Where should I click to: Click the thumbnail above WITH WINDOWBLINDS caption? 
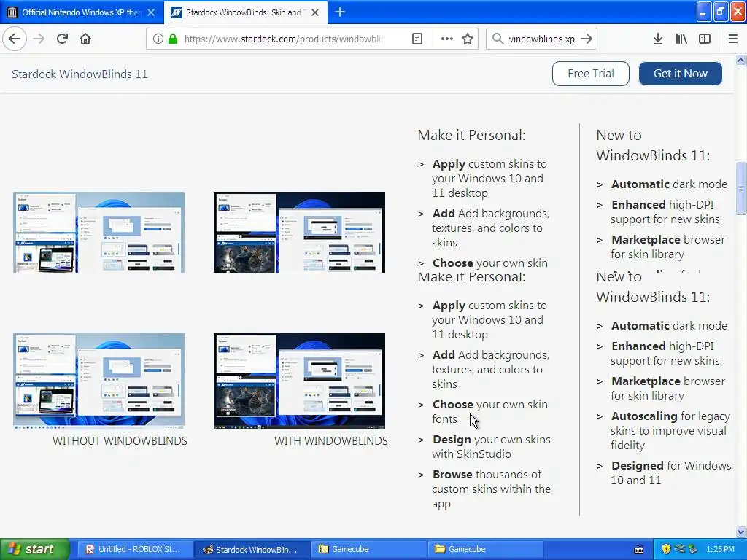pos(299,381)
